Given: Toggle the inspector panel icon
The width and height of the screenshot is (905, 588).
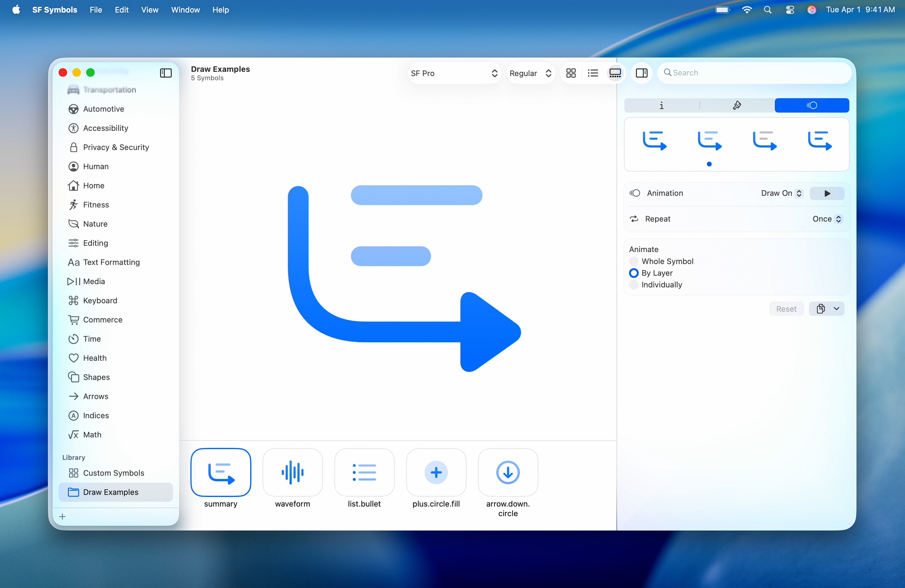Looking at the screenshot, I should click(x=641, y=73).
